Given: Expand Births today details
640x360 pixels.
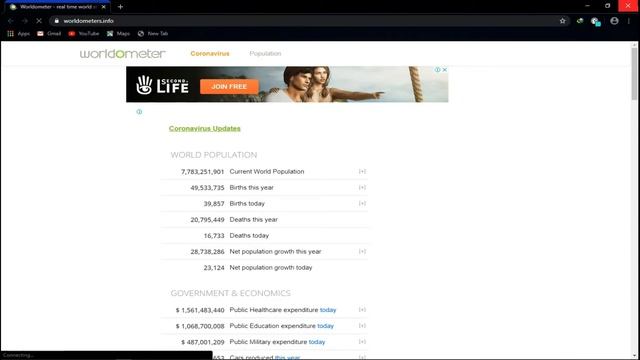Looking at the screenshot, I should pos(362,203).
